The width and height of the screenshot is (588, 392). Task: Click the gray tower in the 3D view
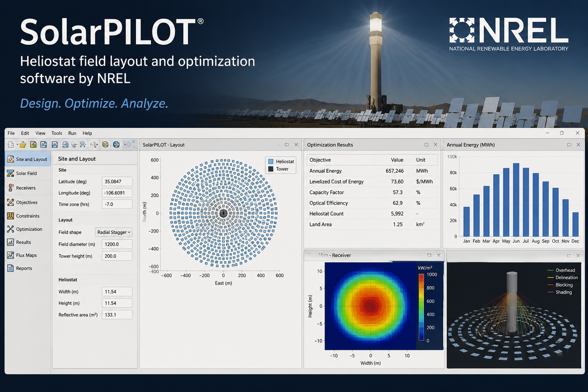(512, 302)
